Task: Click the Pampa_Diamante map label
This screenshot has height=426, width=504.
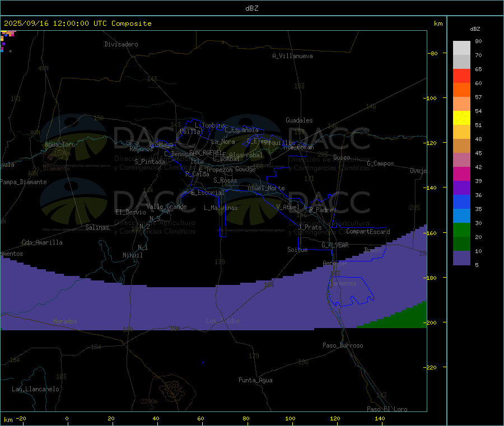Action: (x=24, y=182)
